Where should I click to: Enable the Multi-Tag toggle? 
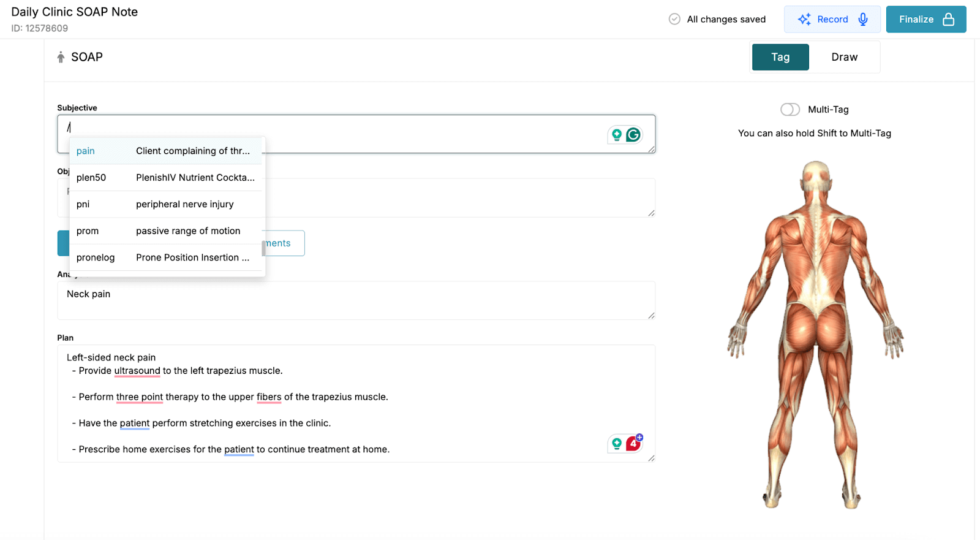(x=790, y=109)
